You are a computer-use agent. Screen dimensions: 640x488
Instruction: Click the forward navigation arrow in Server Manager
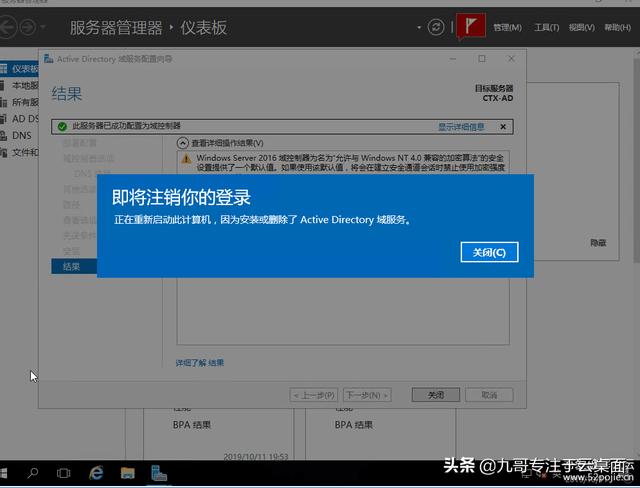[x=28, y=27]
